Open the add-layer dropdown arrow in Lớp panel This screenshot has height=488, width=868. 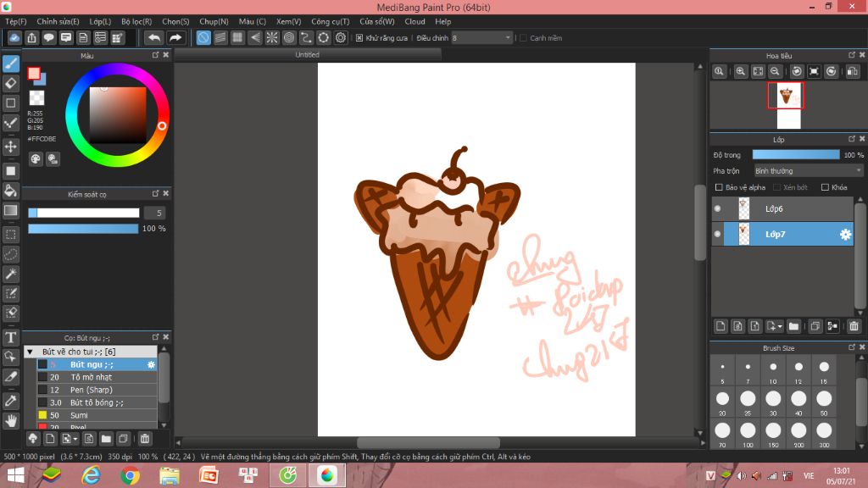(780, 326)
